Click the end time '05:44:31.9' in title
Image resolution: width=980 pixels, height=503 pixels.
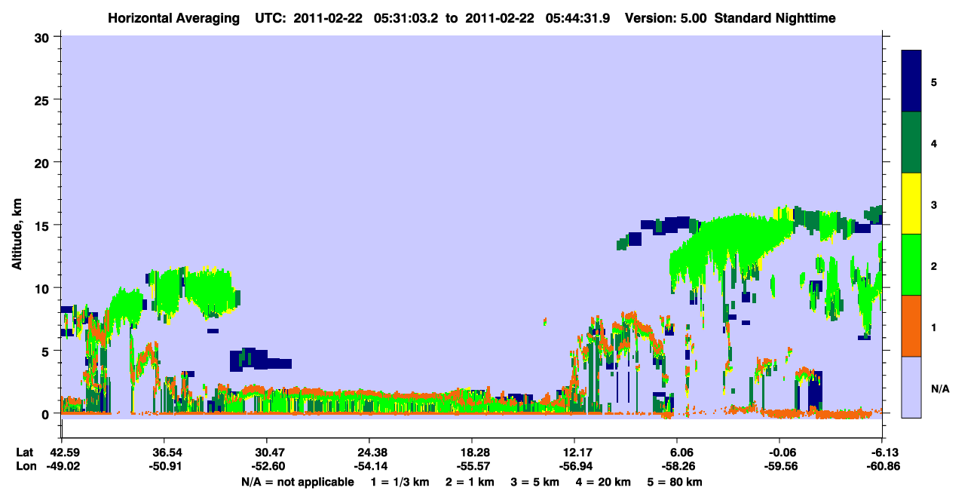(x=577, y=17)
